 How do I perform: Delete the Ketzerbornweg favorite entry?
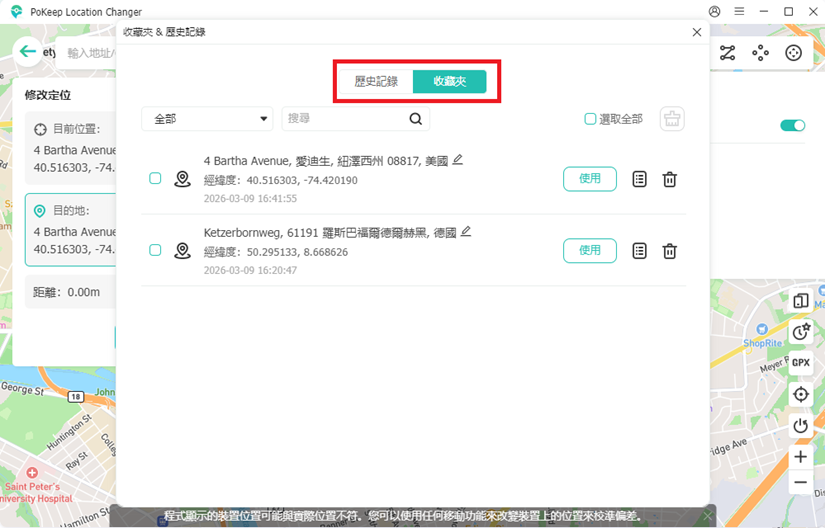670,251
